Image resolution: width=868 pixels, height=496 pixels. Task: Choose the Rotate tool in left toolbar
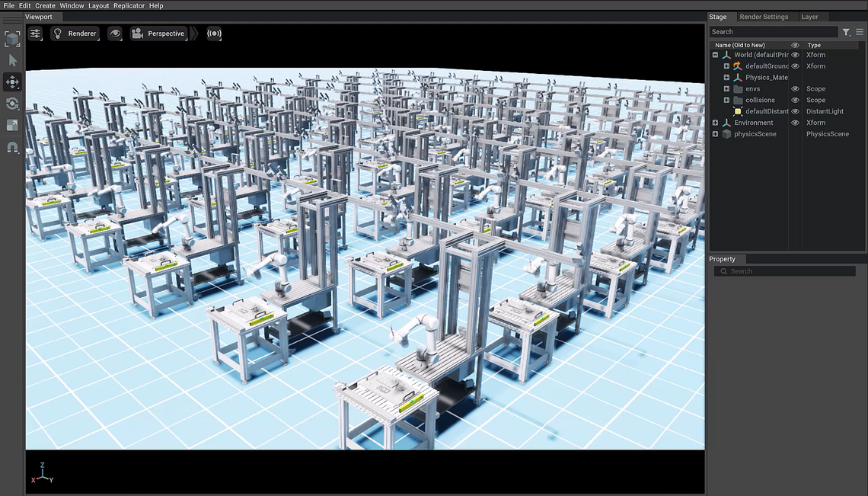pyautogui.click(x=12, y=104)
